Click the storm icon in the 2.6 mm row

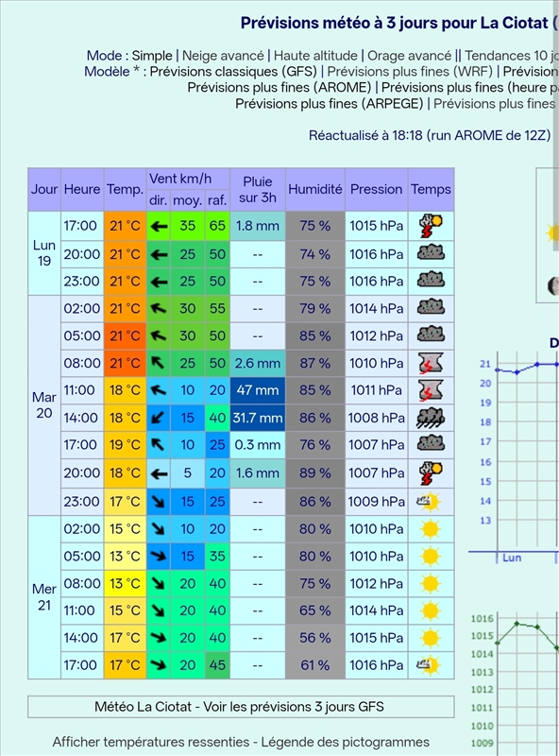click(x=431, y=363)
